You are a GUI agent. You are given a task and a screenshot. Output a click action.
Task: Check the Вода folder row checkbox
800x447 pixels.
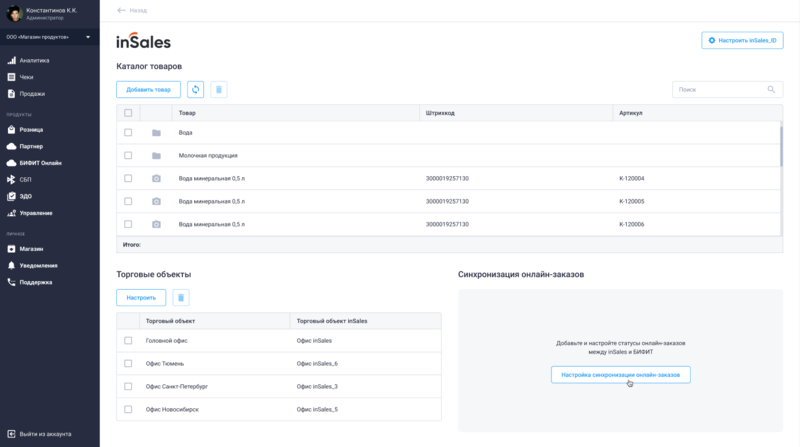[x=128, y=133]
